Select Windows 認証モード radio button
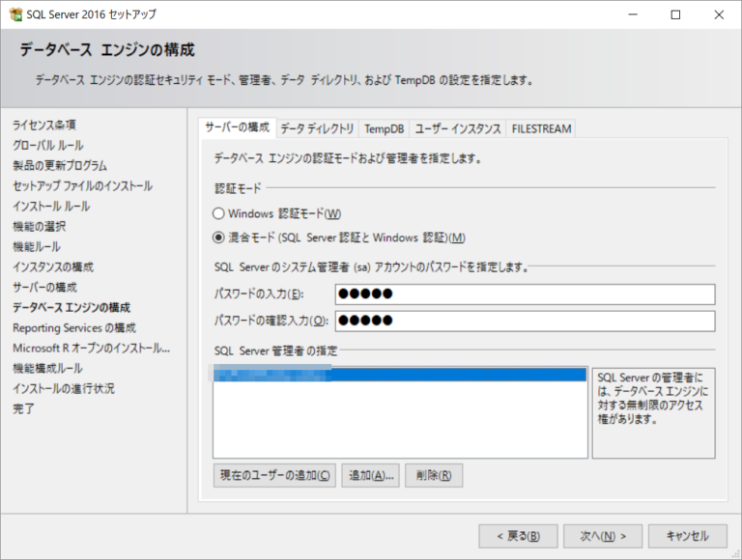 tap(218, 213)
